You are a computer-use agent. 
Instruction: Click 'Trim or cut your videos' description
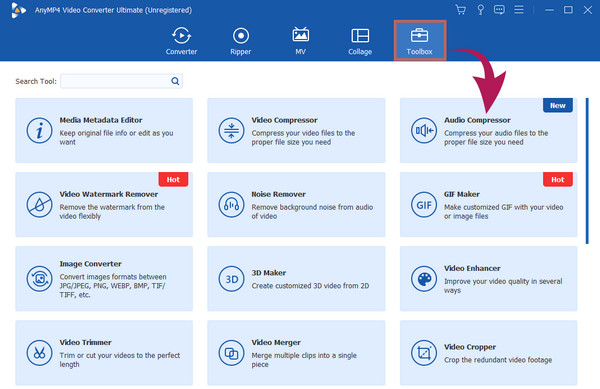tap(119, 360)
